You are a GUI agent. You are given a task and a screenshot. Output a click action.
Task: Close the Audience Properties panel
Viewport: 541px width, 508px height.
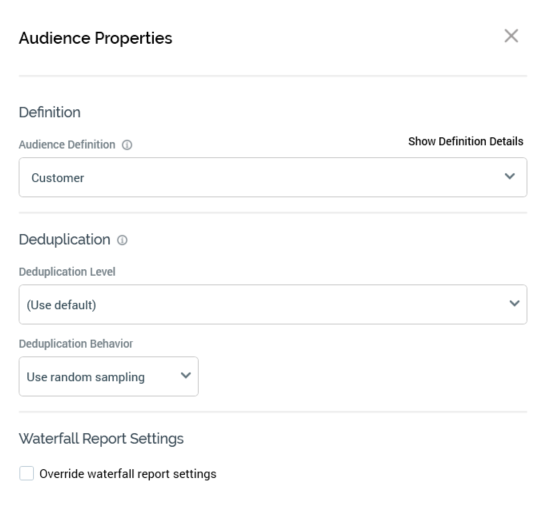pyautogui.click(x=511, y=36)
